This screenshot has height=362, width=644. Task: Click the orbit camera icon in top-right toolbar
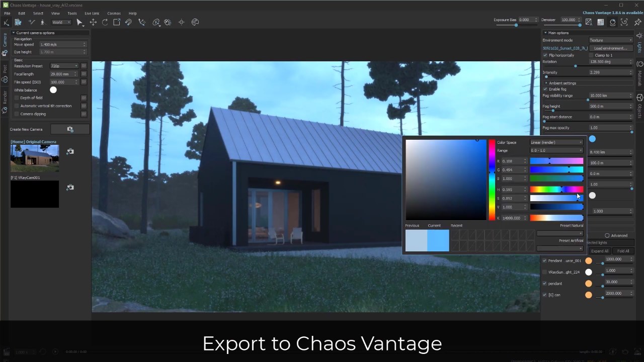[x=612, y=22]
